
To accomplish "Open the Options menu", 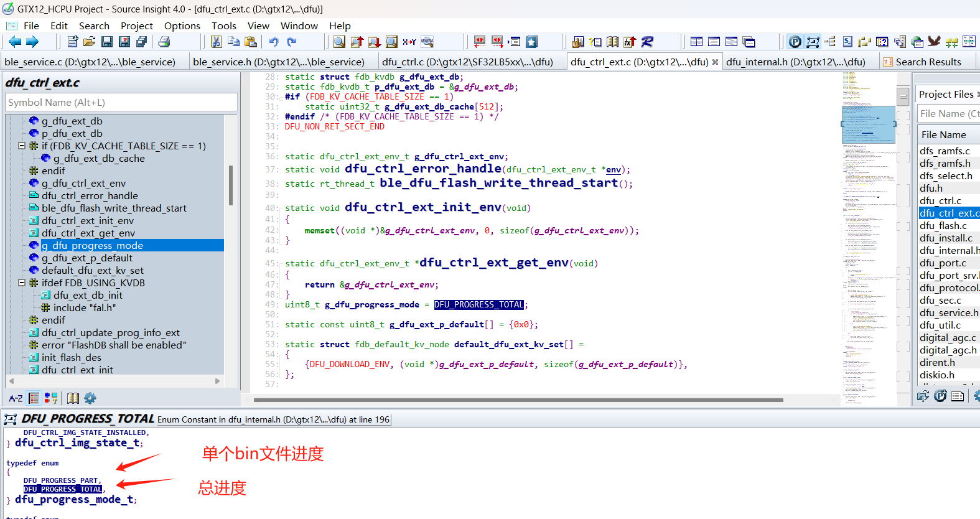I will (182, 26).
